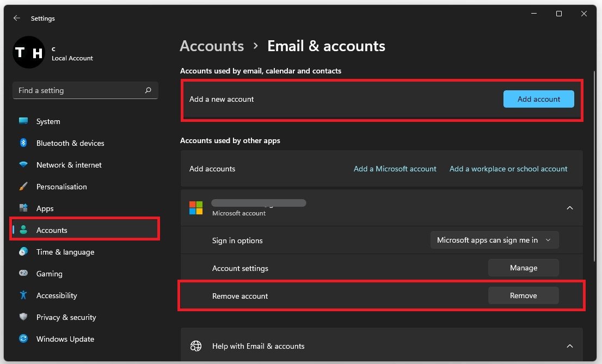Click the Personalisation paintbrush icon
Screen dimensions: 602x364
[x=23, y=186]
